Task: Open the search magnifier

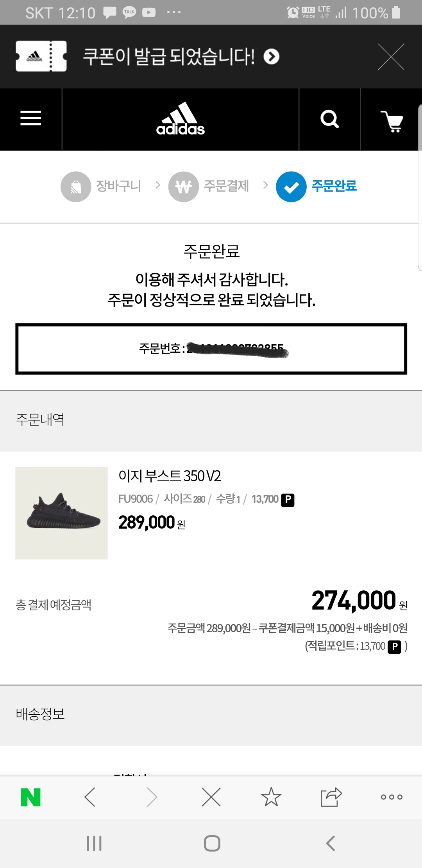Action: [x=329, y=119]
